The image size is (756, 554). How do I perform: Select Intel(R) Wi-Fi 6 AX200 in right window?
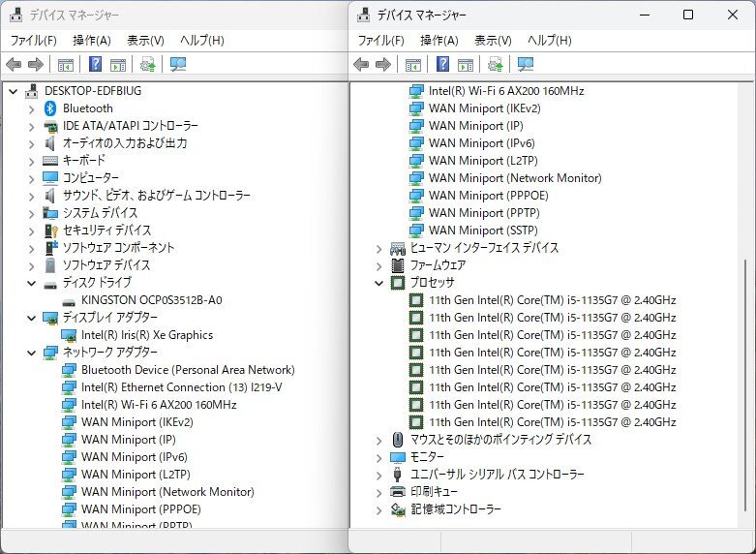tap(506, 91)
